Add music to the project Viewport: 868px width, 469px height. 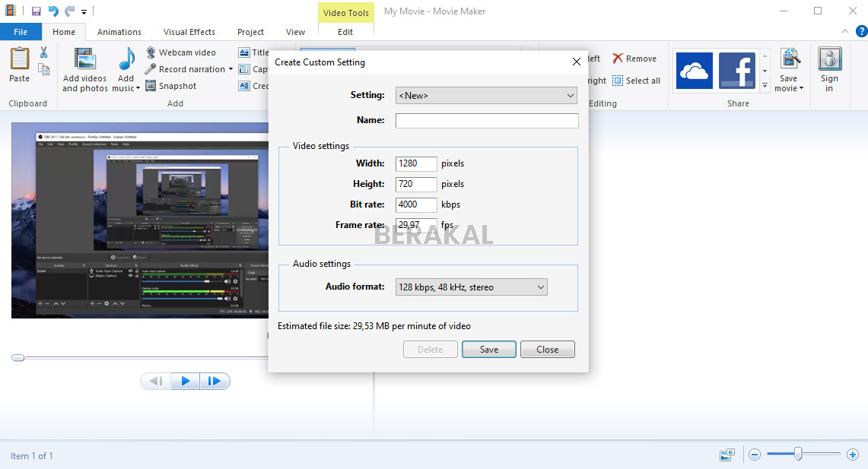pyautogui.click(x=125, y=68)
